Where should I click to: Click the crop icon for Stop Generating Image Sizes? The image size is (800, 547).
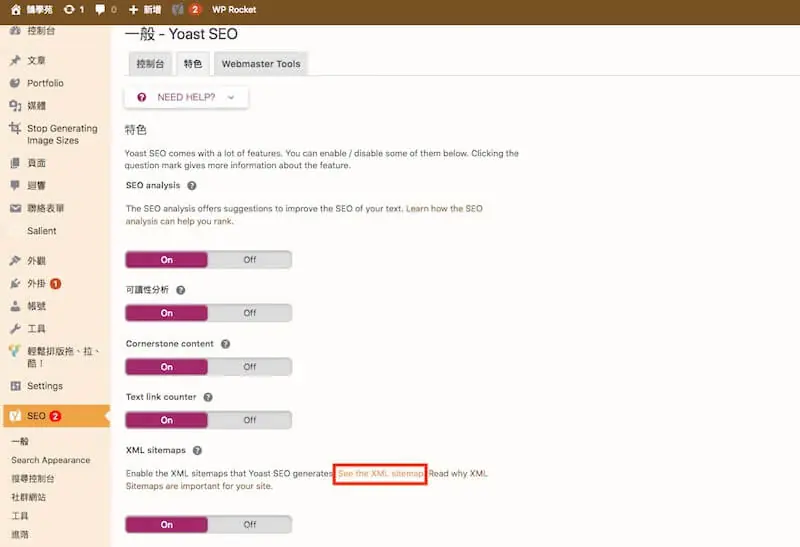point(15,128)
